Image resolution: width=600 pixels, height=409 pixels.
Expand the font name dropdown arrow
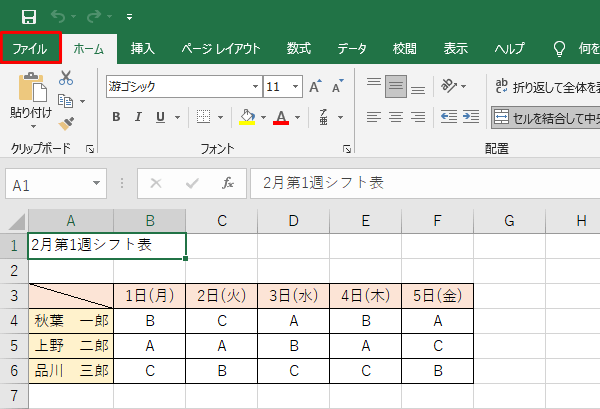coord(256,86)
